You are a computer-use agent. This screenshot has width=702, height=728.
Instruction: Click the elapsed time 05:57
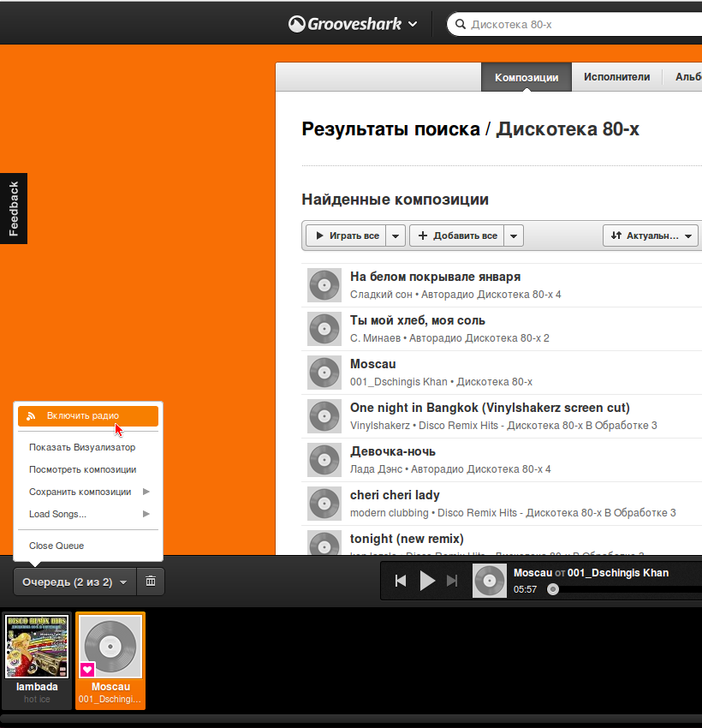[525, 589]
